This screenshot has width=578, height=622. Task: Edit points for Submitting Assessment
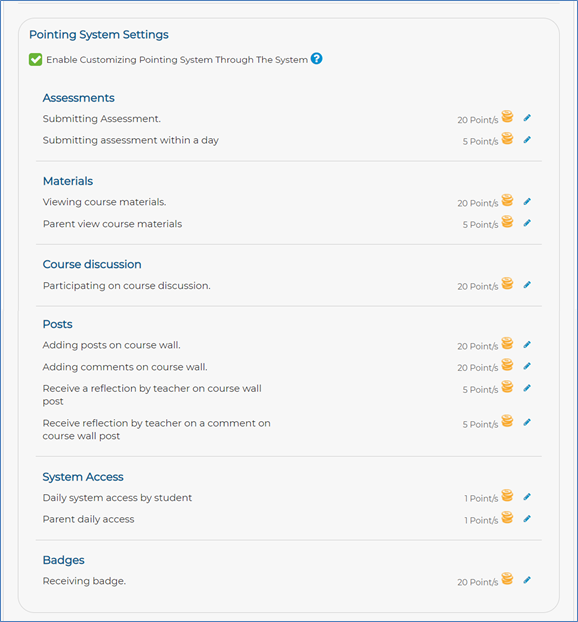[527, 118]
